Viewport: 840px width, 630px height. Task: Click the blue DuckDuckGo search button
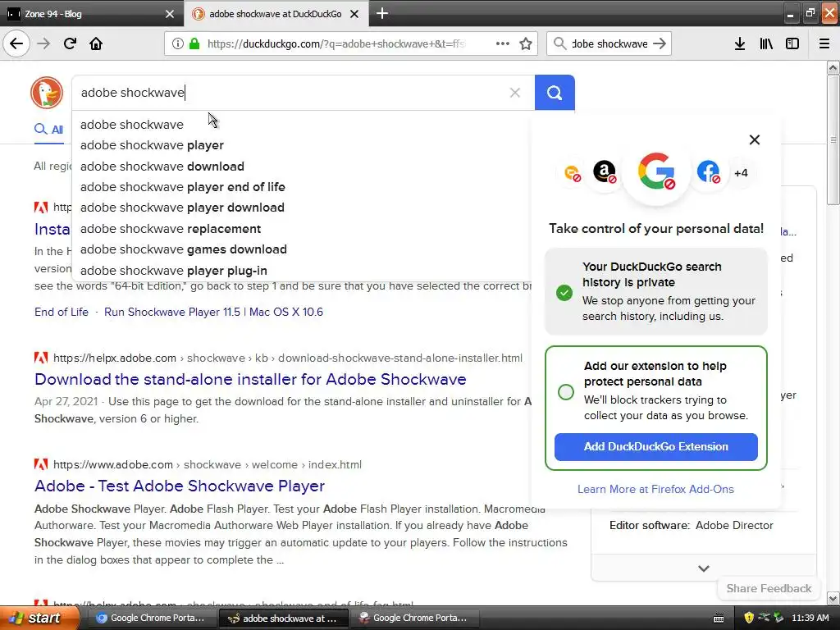pyautogui.click(x=555, y=93)
